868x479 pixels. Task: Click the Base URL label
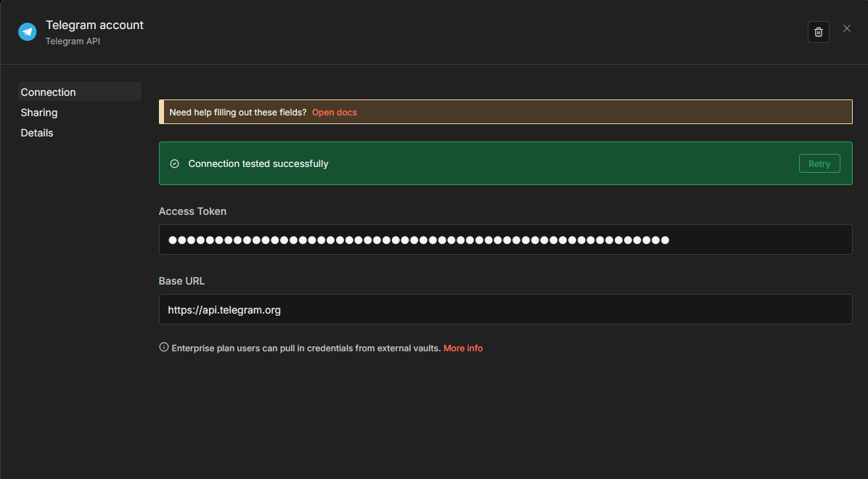[182, 281]
